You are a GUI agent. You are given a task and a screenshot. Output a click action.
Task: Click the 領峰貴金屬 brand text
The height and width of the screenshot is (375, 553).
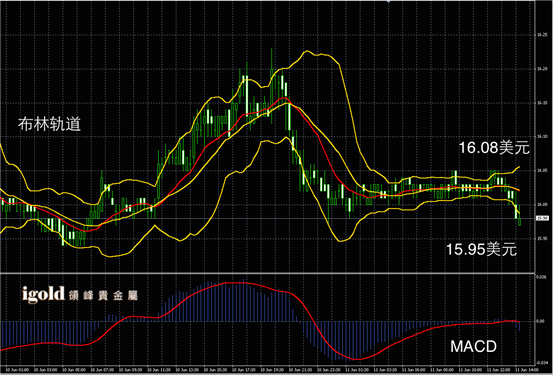point(103,296)
